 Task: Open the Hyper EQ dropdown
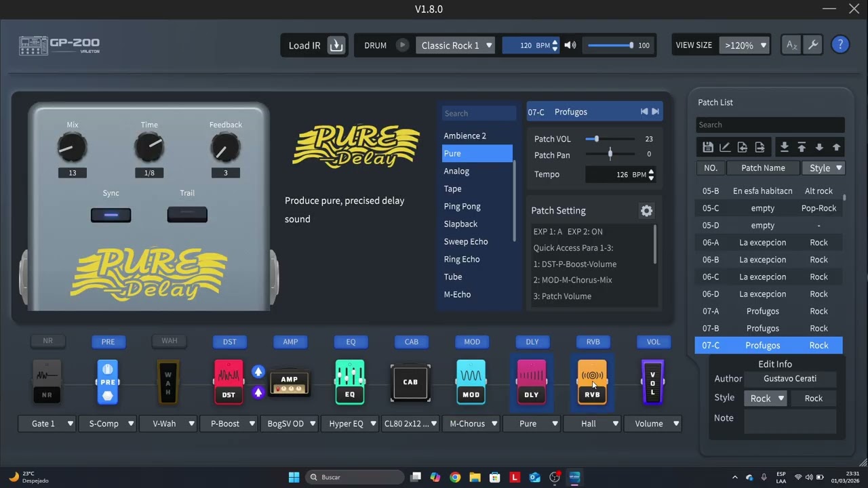coord(349,424)
